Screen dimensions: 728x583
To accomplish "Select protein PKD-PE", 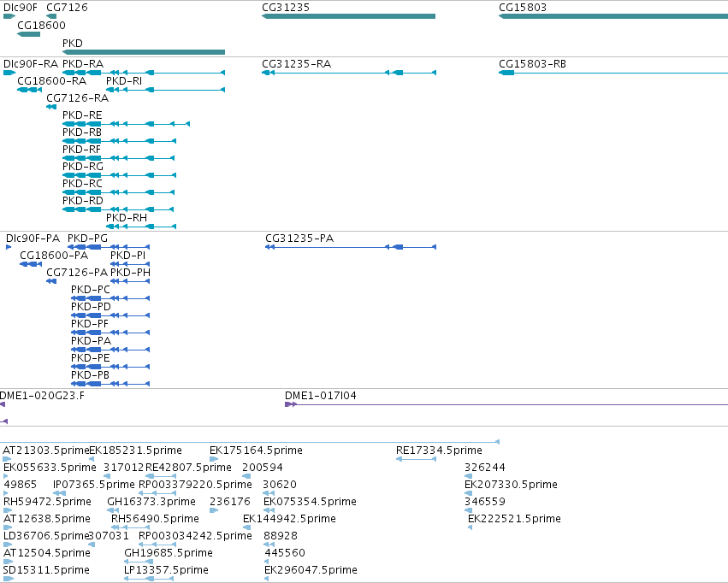I will pyautogui.click(x=110, y=367).
